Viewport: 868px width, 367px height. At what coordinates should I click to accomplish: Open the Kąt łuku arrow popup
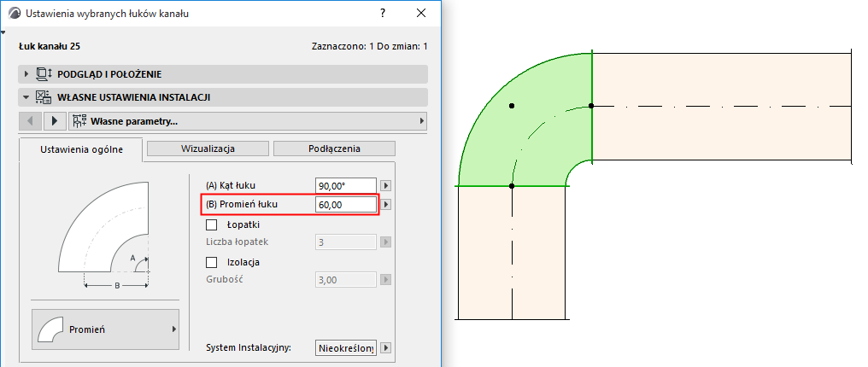click(386, 186)
